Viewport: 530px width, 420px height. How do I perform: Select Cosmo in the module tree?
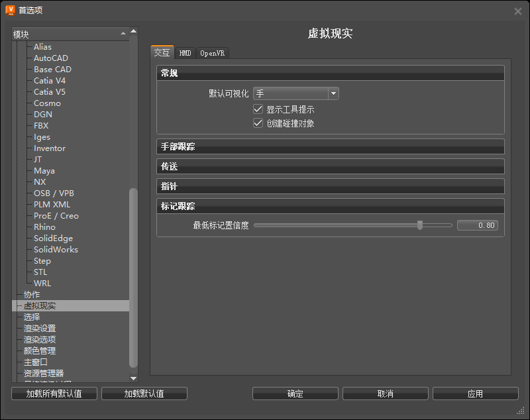[x=47, y=103]
